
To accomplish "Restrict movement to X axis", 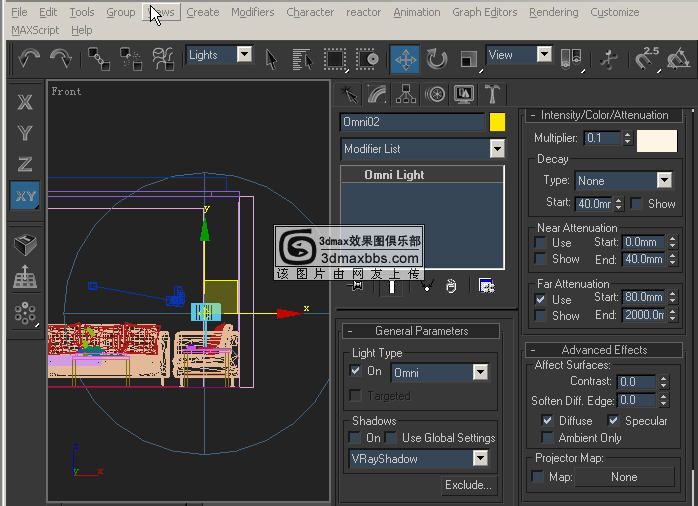I will 25,102.
